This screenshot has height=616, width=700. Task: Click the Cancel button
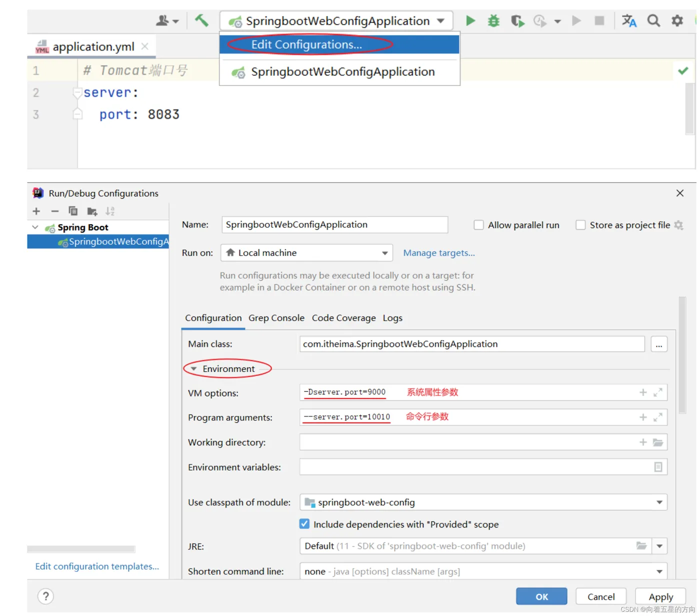tap(601, 596)
